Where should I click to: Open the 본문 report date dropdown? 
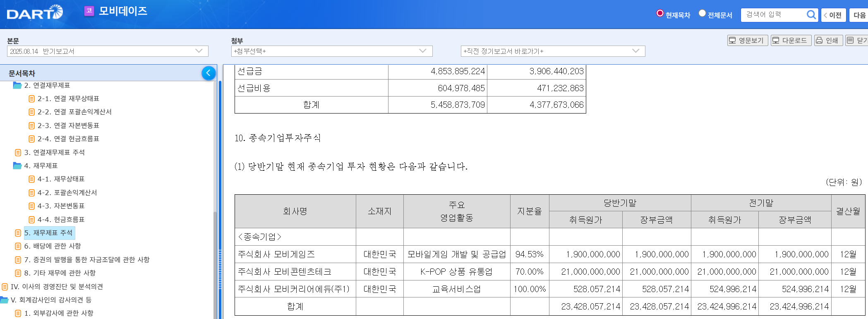point(108,51)
